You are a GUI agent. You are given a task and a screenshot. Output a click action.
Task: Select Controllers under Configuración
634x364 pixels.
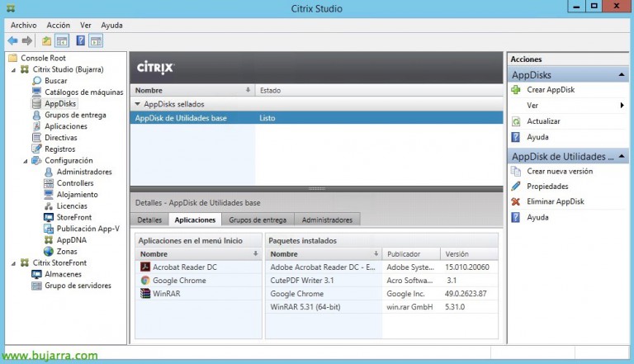[x=75, y=183]
